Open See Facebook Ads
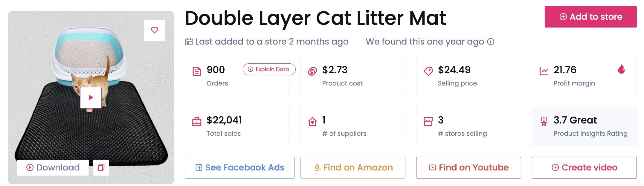 tap(239, 168)
